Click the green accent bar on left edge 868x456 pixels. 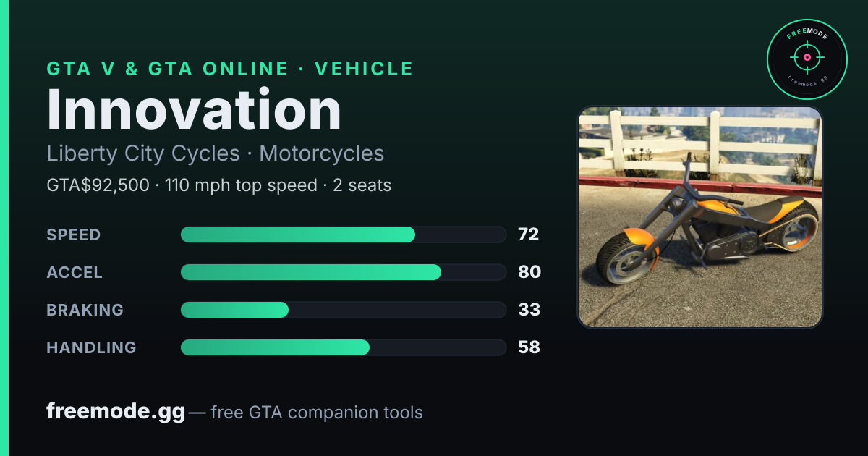tap(4, 228)
